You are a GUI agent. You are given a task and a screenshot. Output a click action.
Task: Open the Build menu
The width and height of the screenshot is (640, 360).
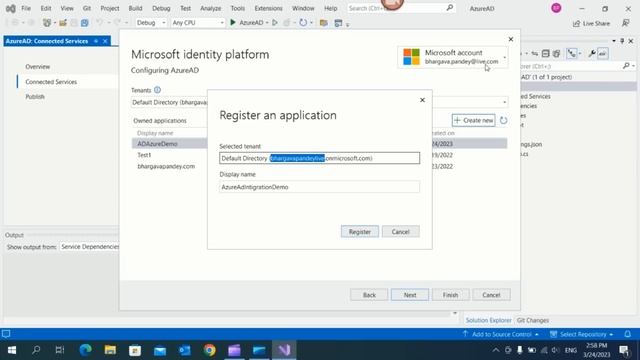pyautogui.click(x=135, y=8)
